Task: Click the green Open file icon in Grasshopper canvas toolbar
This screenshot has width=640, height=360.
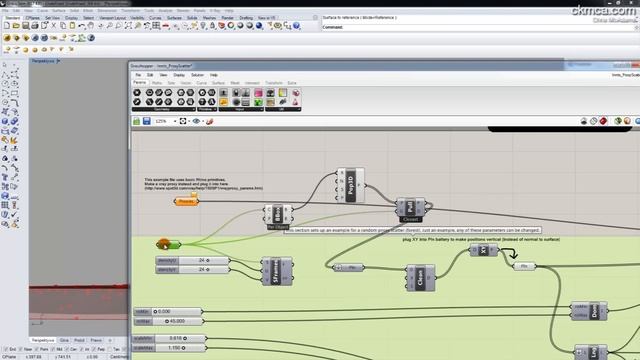Action: (136, 121)
